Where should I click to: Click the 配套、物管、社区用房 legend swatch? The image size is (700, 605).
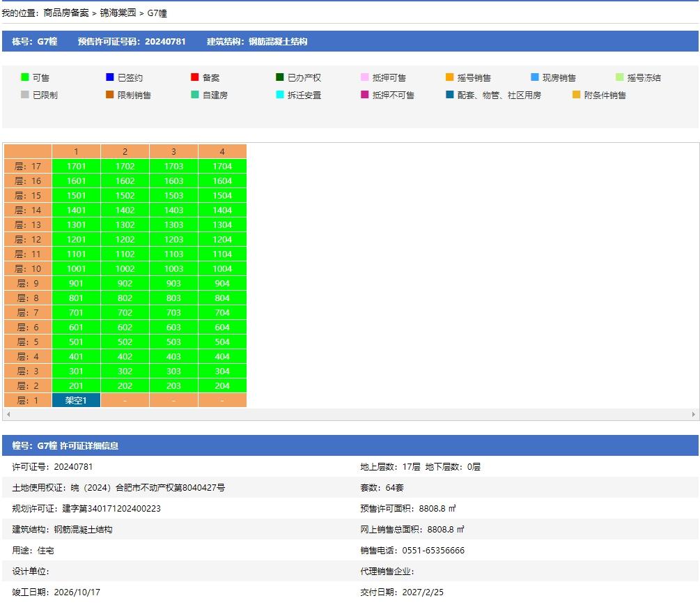pyautogui.click(x=449, y=95)
